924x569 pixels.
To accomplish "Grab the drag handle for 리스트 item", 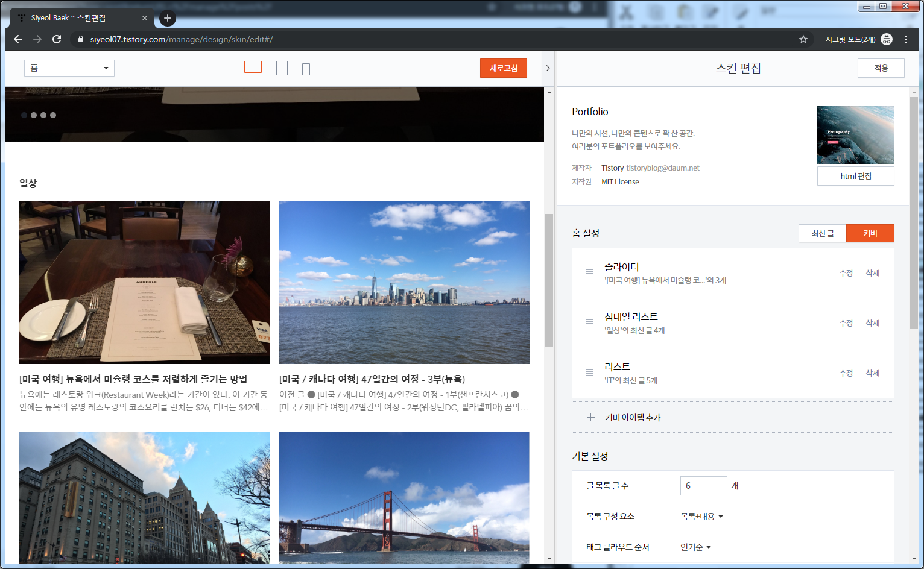I will 590,373.
